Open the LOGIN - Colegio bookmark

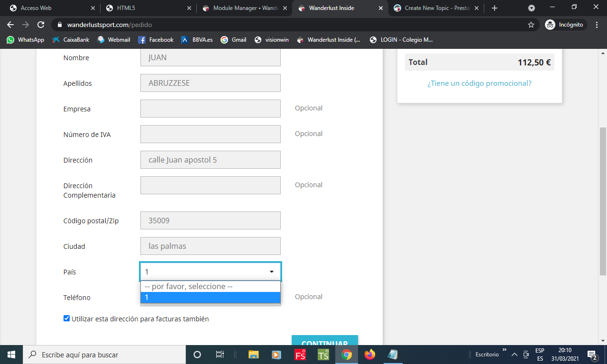click(x=401, y=40)
